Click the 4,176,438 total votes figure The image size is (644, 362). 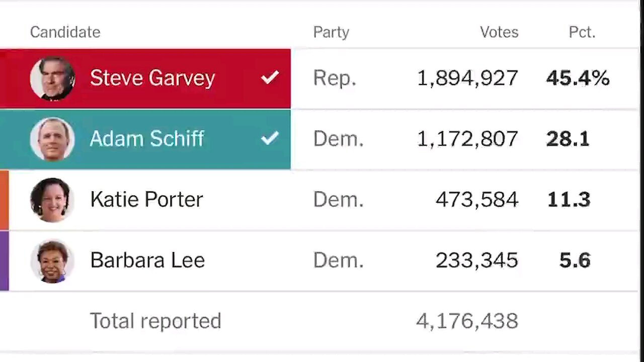coord(467,321)
